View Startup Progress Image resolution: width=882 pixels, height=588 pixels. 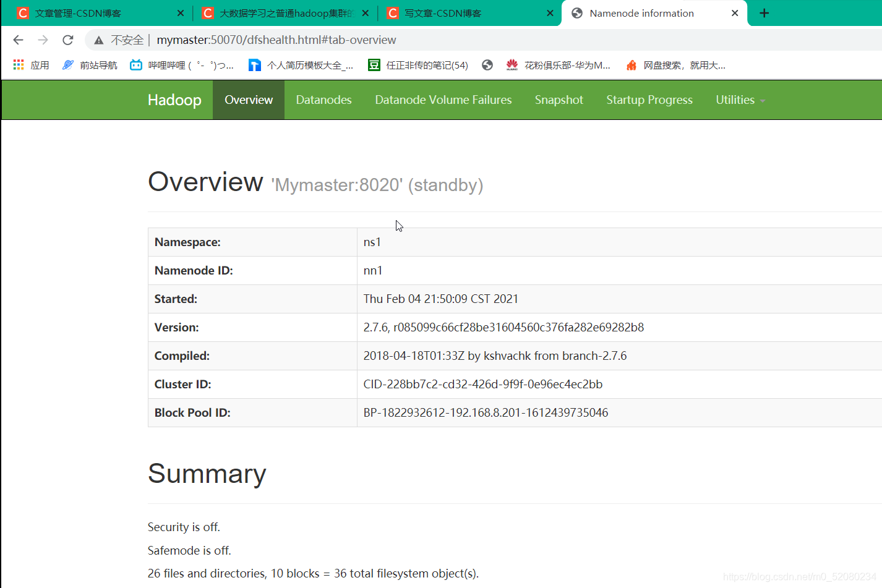click(x=649, y=100)
